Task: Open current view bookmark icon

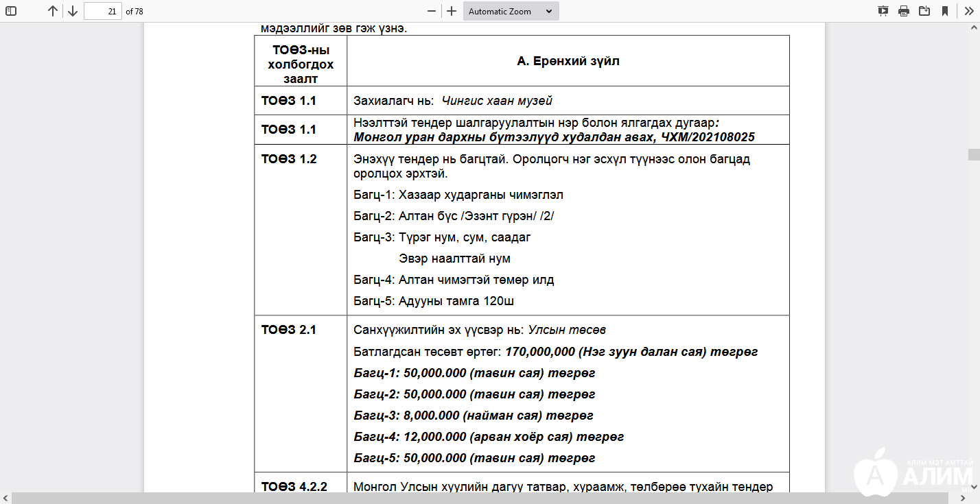Action: [x=945, y=11]
